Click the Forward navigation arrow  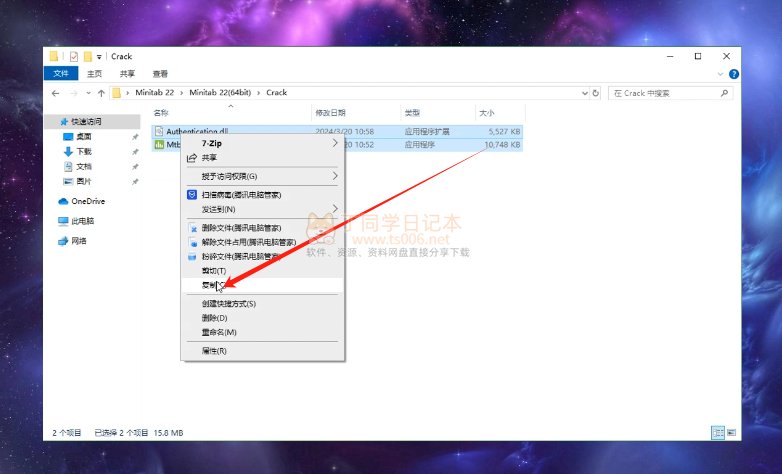click(73, 93)
